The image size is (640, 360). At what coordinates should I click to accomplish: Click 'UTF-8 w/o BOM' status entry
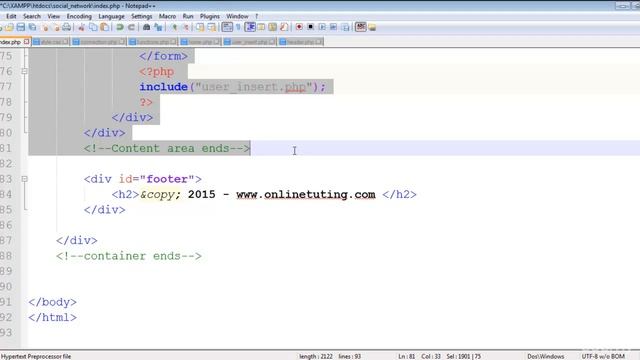(603, 356)
